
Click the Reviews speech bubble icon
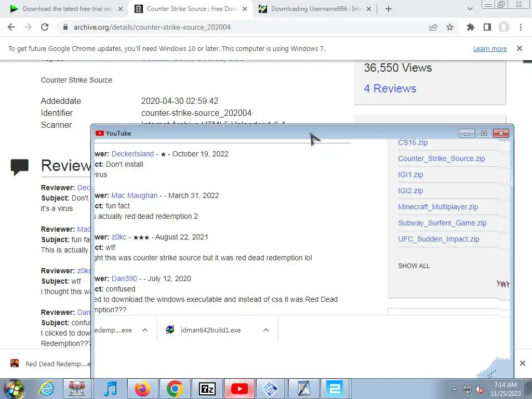(19, 167)
